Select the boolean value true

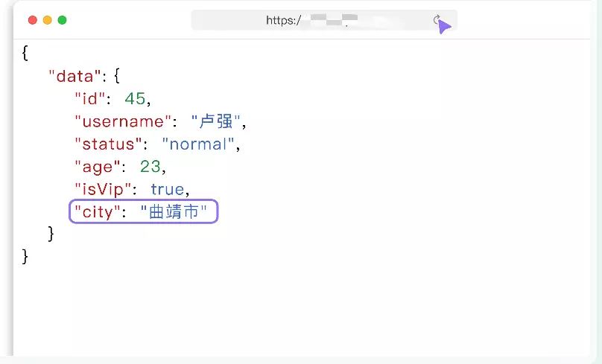click(x=168, y=190)
